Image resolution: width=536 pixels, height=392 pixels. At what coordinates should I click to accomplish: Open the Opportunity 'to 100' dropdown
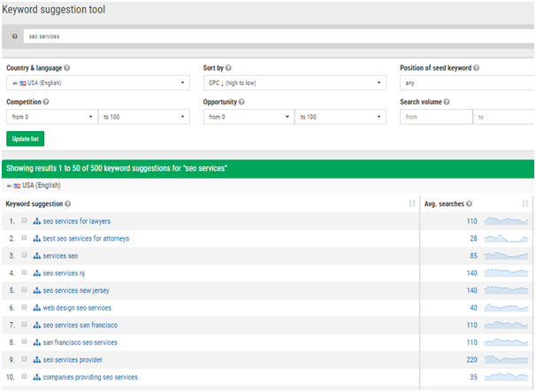[341, 117]
